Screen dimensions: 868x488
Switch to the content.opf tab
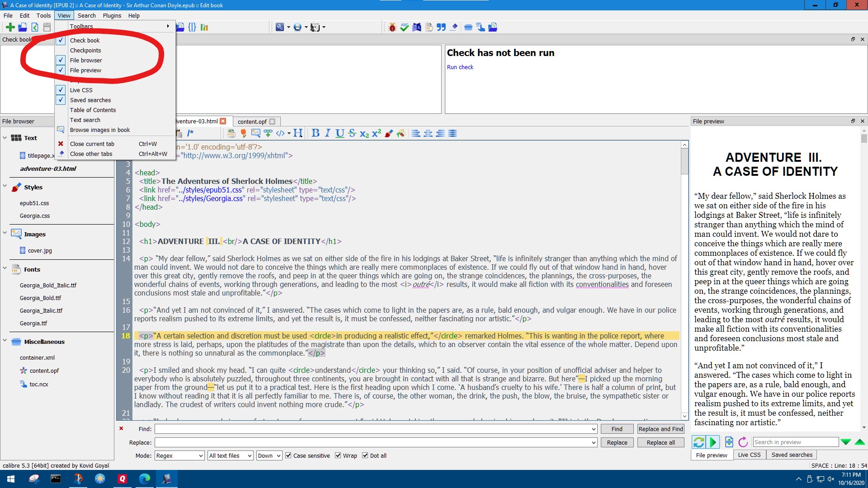point(252,122)
